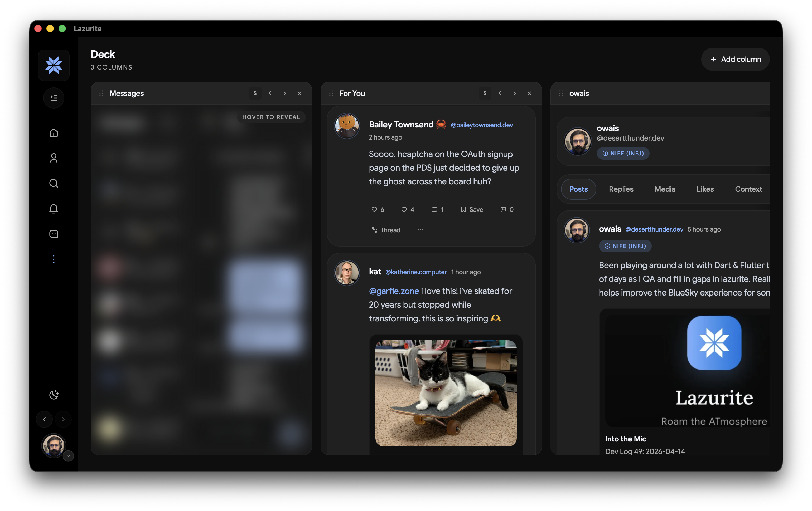Open the Into the Mic link title
Screen dimensions: 812x511
[626, 439]
